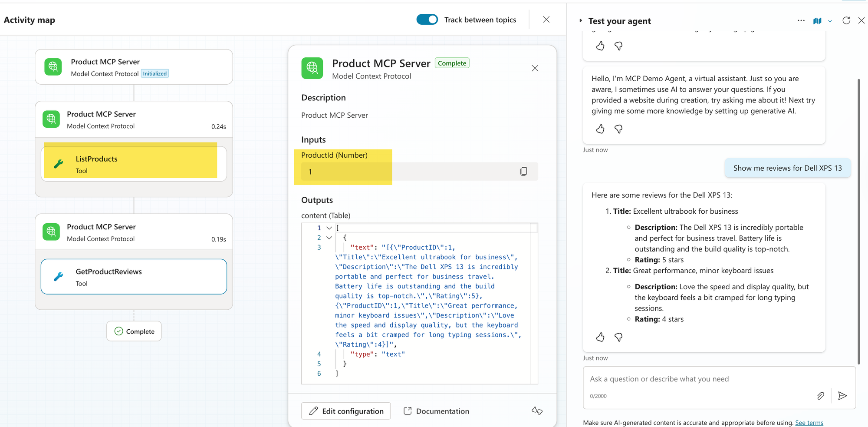Select the GetProductReviews tool node

coord(134,277)
